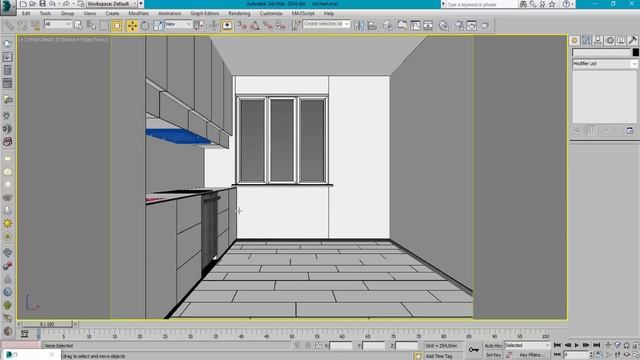Open the Group menu
The width and height of the screenshot is (640, 360).
(x=67, y=13)
